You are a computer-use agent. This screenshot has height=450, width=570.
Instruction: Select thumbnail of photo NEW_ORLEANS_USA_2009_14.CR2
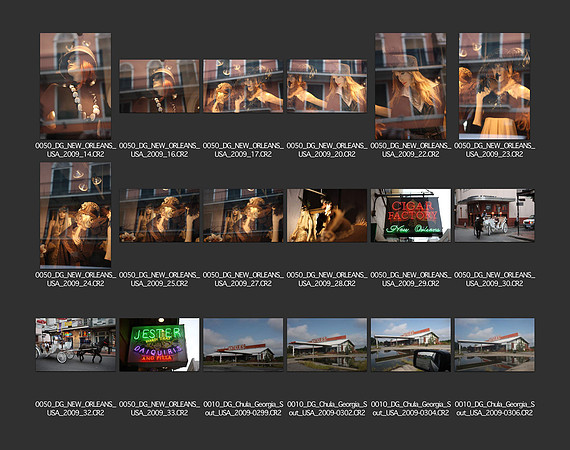[x=76, y=86]
